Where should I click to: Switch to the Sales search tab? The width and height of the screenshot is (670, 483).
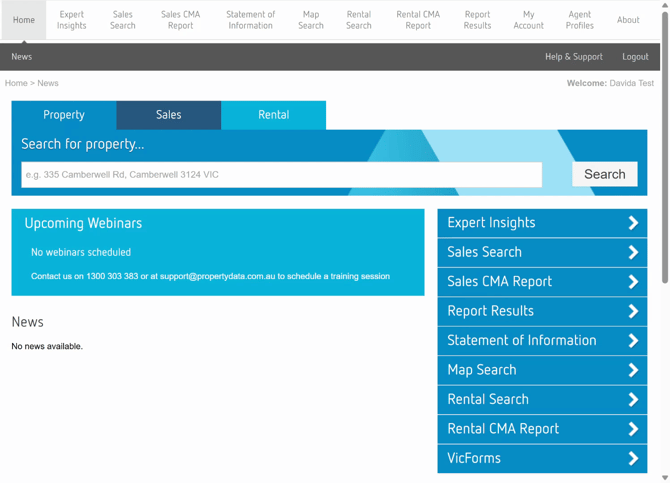[x=168, y=115]
